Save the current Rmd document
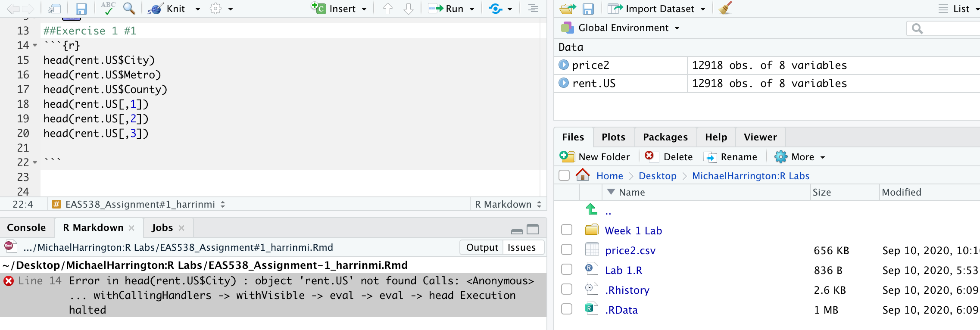 81,9
